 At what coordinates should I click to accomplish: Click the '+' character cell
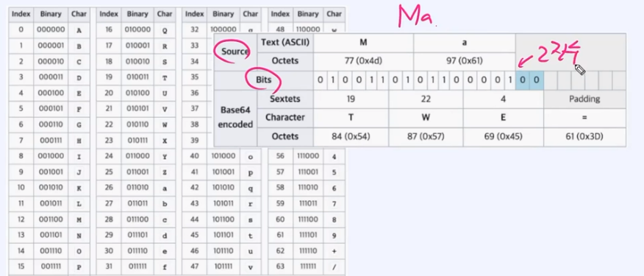pyautogui.click(x=334, y=251)
